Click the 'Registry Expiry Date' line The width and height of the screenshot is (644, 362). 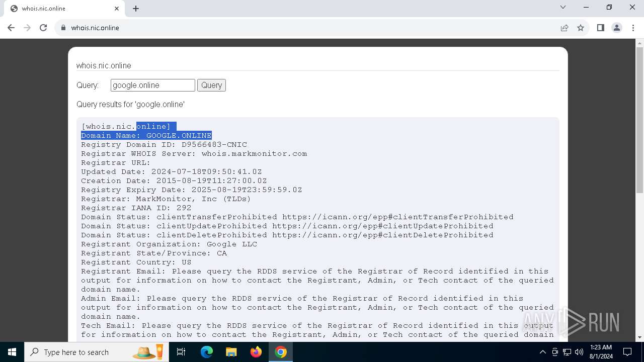(192, 190)
